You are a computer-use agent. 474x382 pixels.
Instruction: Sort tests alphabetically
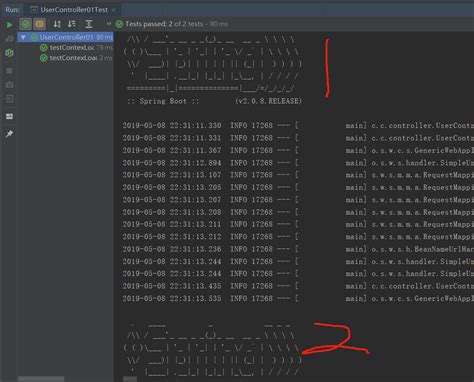click(57, 24)
